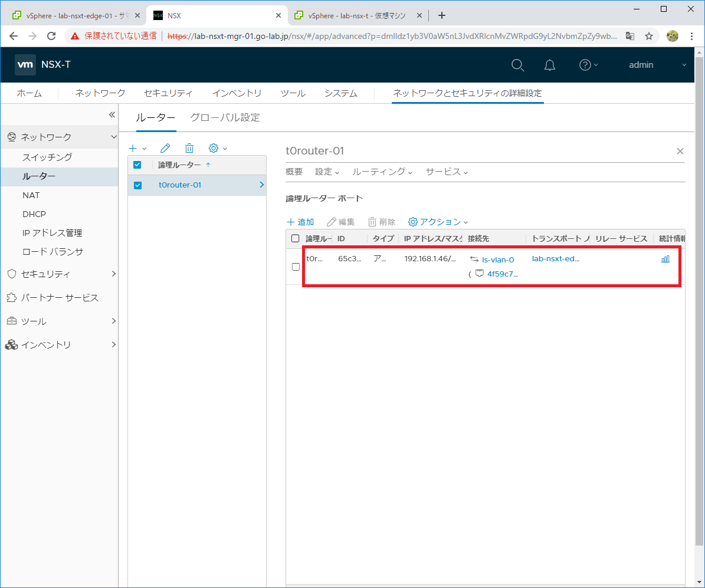Click the edit pencil icon above router list
Image resolution: width=705 pixels, height=588 pixels.
coord(165,148)
